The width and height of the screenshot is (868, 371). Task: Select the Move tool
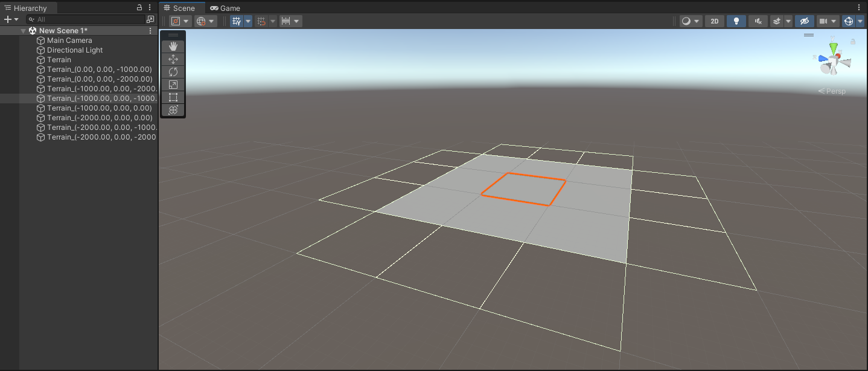point(173,59)
